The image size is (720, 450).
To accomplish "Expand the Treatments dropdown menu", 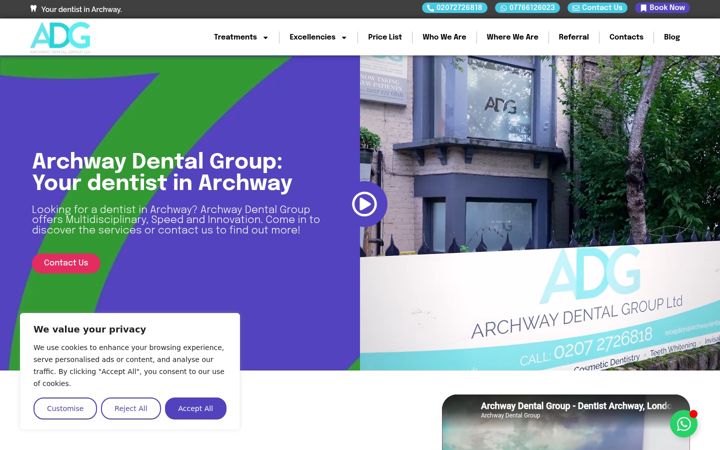I will (241, 37).
